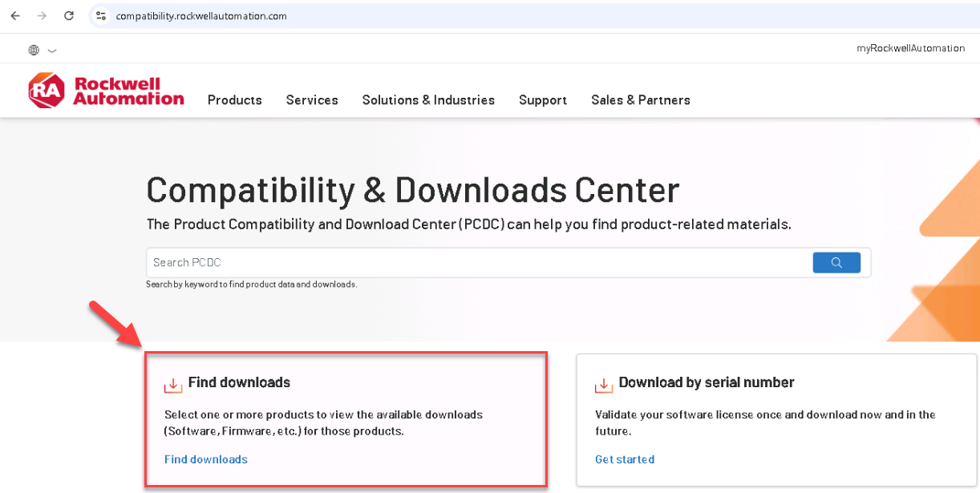Click the Rockwell Automation logo
Screen dimensions: 980x493
(x=106, y=91)
